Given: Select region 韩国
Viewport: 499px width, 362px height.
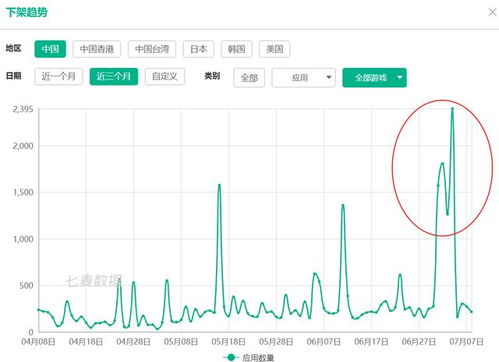Looking at the screenshot, I should pyautogui.click(x=237, y=49).
